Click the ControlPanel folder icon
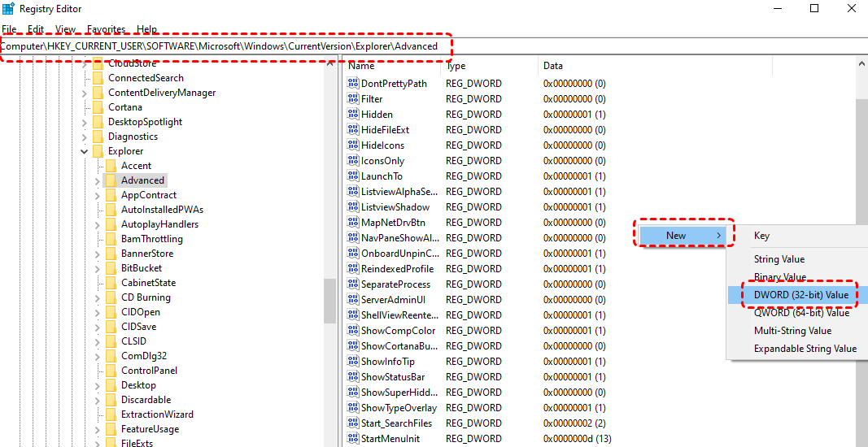This screenshot has height=447, width=868. tap(111, 371)
